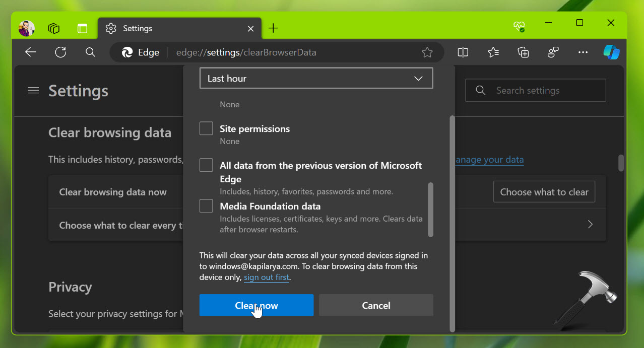Open the Collections icon
Viewport: 644px width, 348px height.
523,52
